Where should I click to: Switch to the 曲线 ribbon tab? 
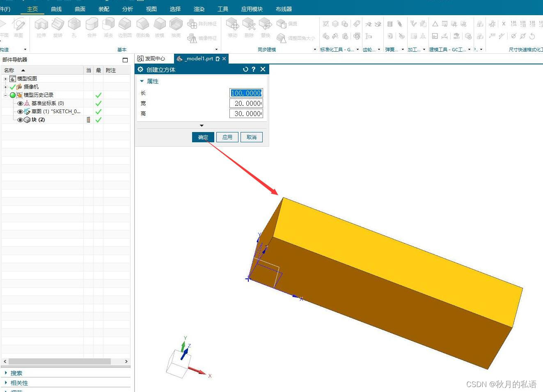pos(56,9)
